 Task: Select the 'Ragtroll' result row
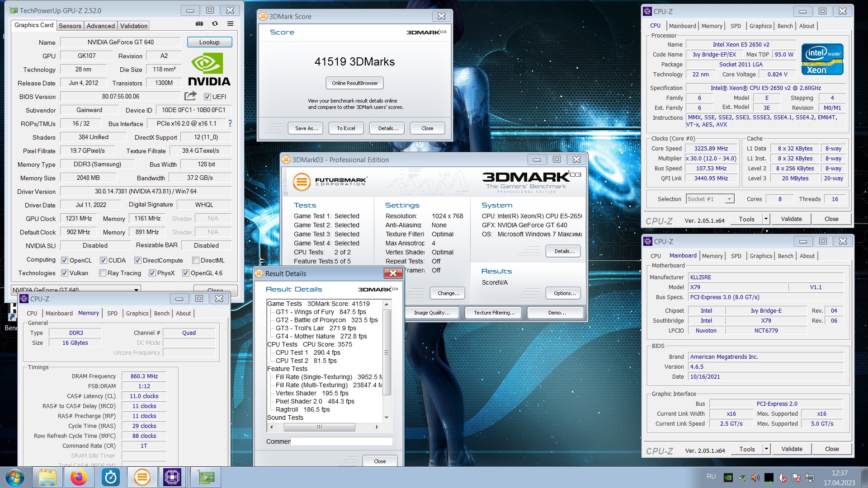pos(303,409)
